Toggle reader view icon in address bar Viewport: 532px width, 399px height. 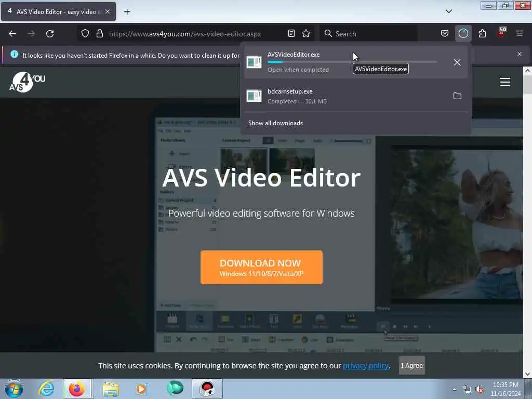[x=291, y=34]
